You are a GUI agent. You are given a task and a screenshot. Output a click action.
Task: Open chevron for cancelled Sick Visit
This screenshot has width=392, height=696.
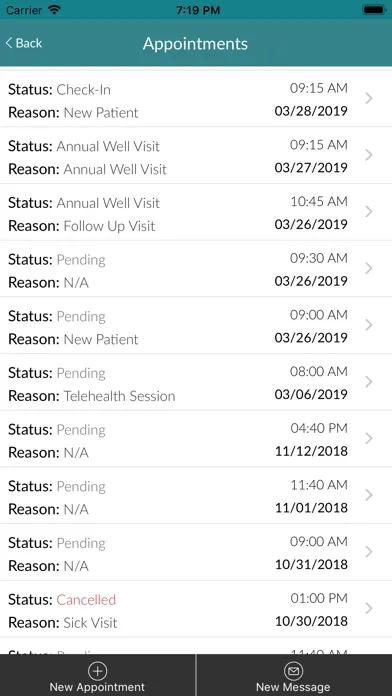[368, 609]
